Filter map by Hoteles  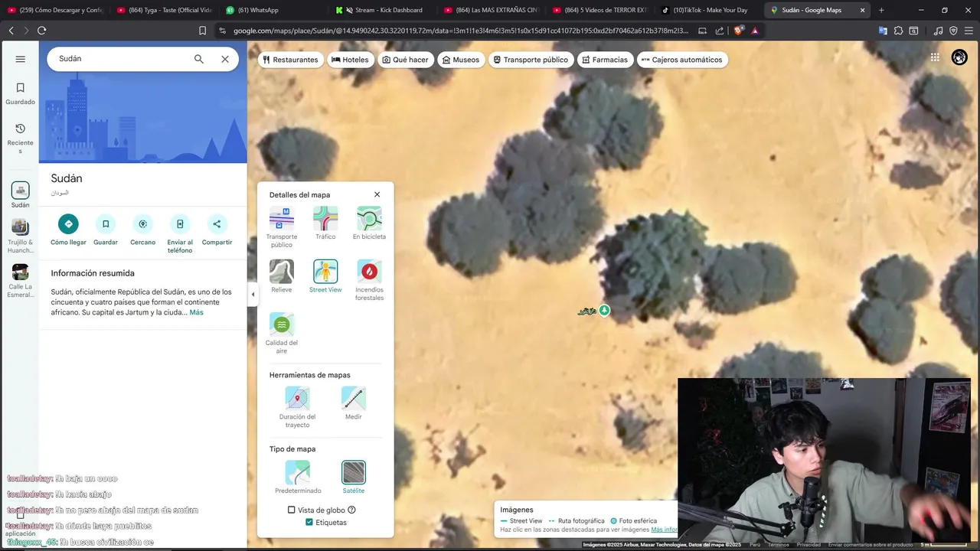(x=350, y=60)
